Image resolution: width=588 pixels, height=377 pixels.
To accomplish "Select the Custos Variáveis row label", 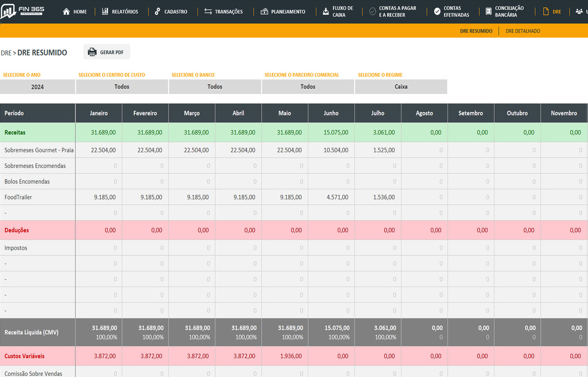I will (x=25, y=356).
